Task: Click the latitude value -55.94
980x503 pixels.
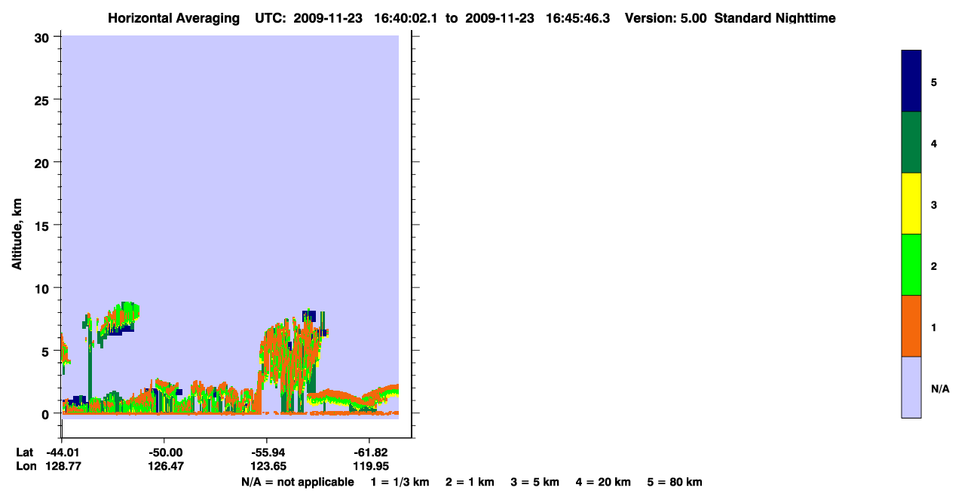Action: coord(268,452)
